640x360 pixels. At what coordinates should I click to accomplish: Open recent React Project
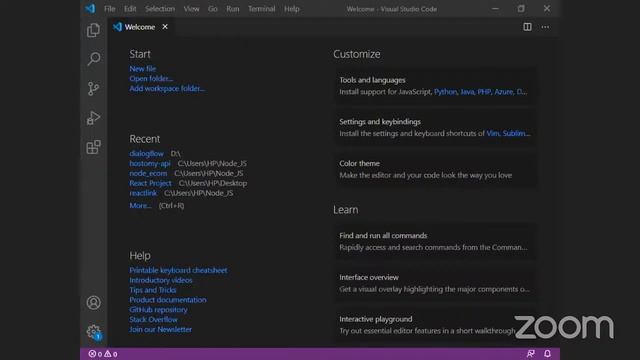click(151, 183)
